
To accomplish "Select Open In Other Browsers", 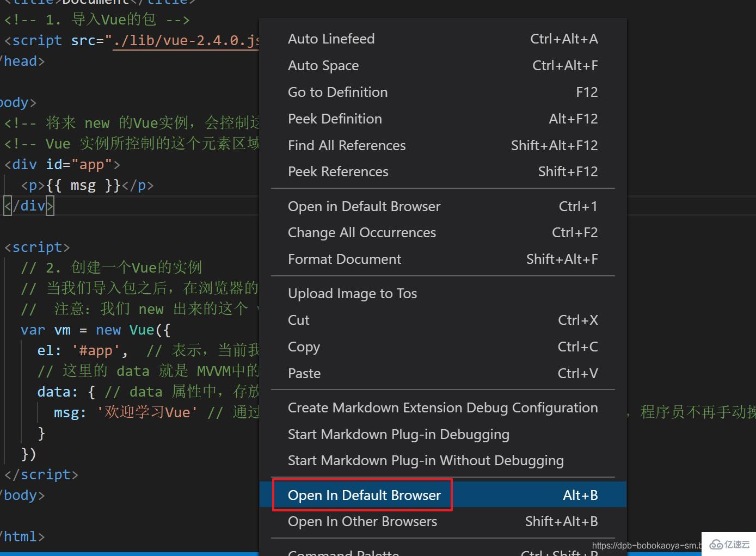I will point(443,521).
